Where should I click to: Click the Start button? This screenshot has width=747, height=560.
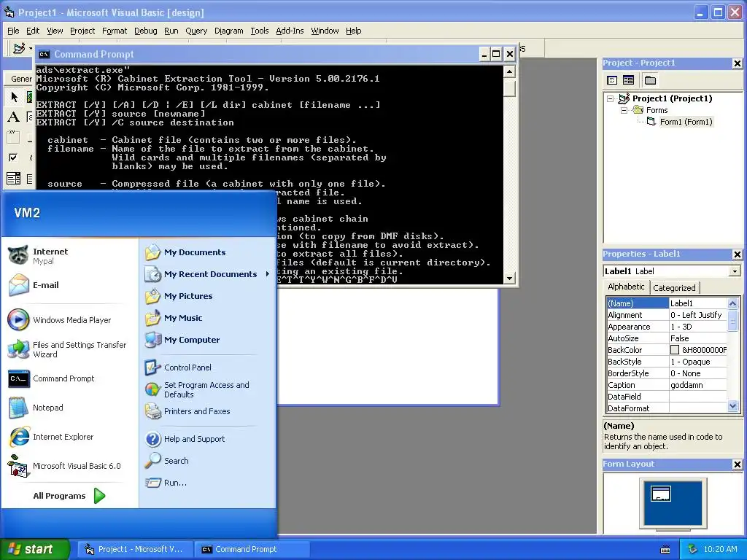click(x=35, y=549)
